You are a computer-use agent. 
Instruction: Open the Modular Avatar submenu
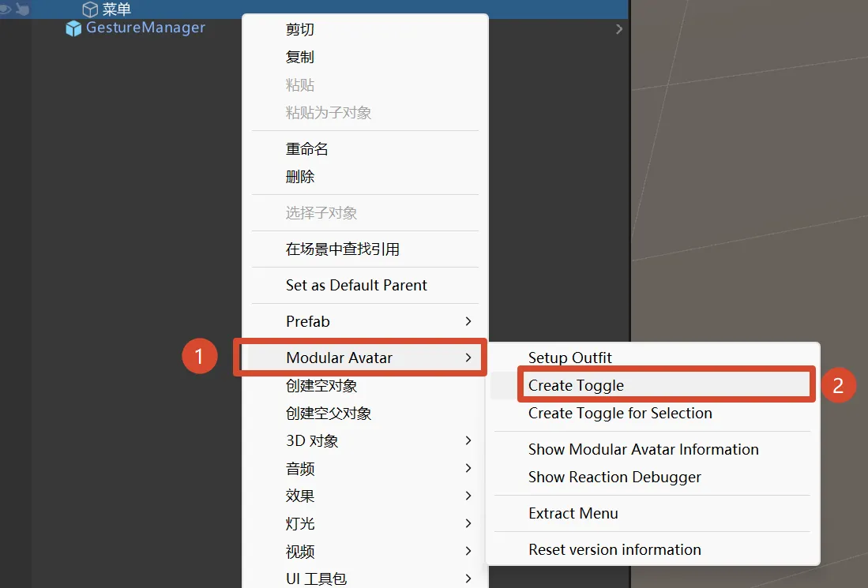pyautogui.click(x=366, y=358)
